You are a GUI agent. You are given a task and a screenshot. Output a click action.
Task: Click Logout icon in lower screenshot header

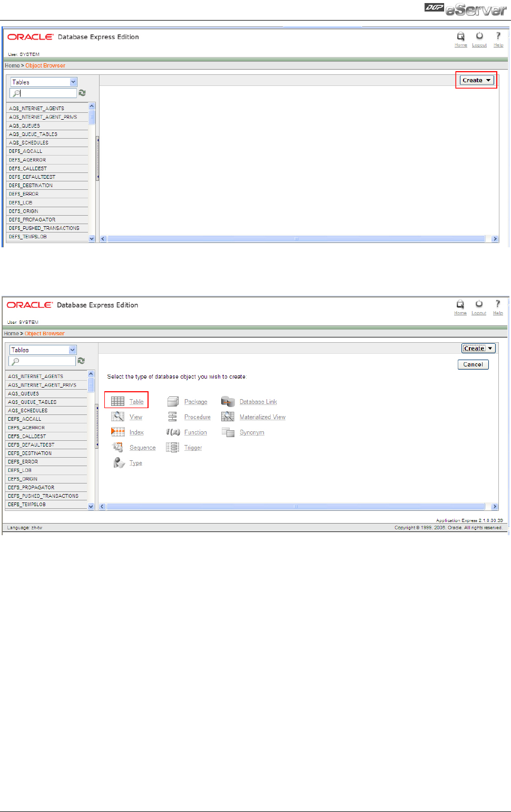(479, 304)
